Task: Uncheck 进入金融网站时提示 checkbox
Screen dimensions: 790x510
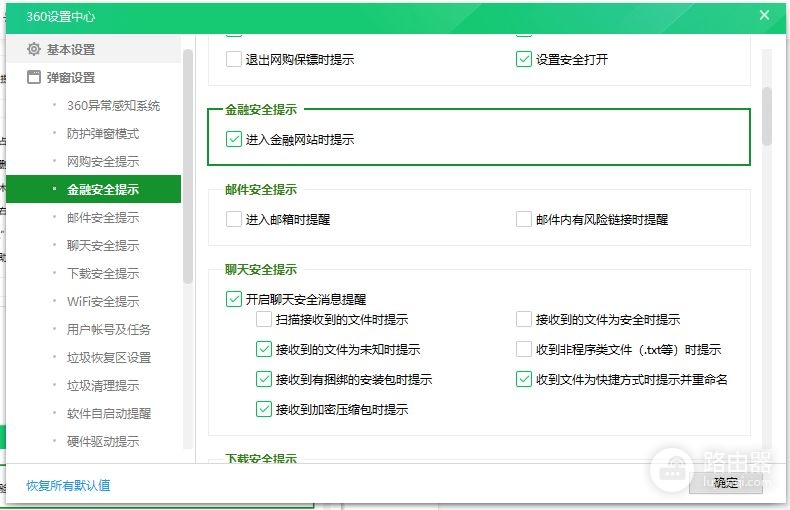Action: click(x=234, y=139)
